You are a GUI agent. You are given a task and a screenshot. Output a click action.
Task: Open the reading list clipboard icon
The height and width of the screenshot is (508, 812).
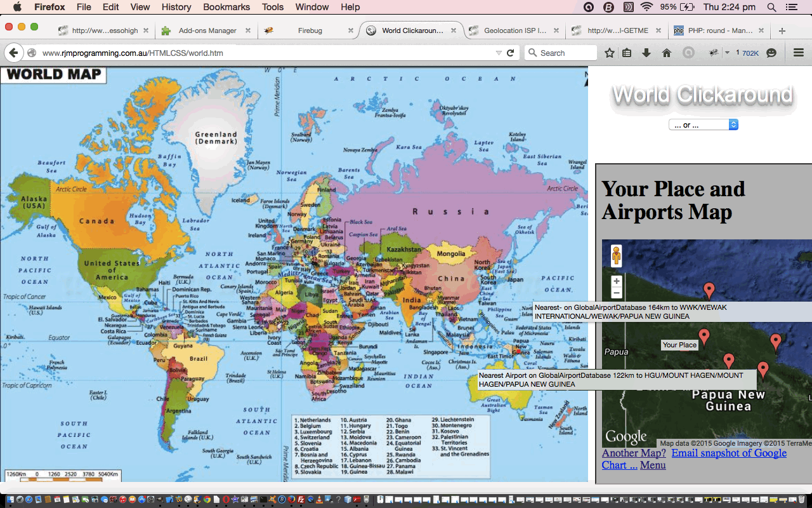click(x=626, y=53)
